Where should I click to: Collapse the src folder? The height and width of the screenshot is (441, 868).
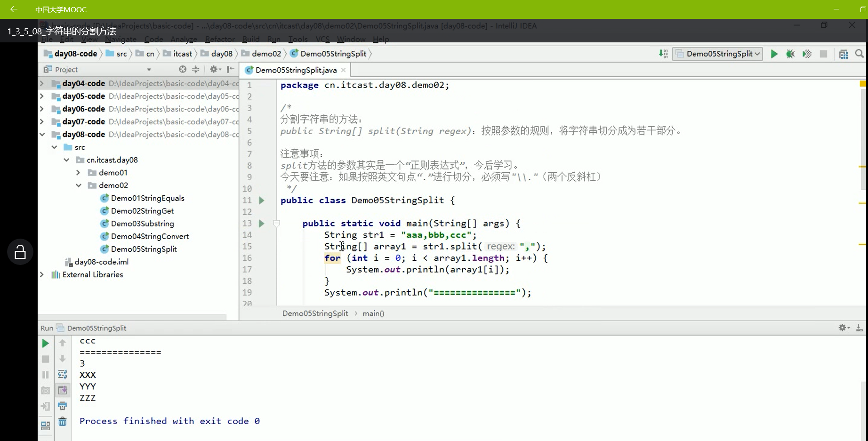click(55, 147)
